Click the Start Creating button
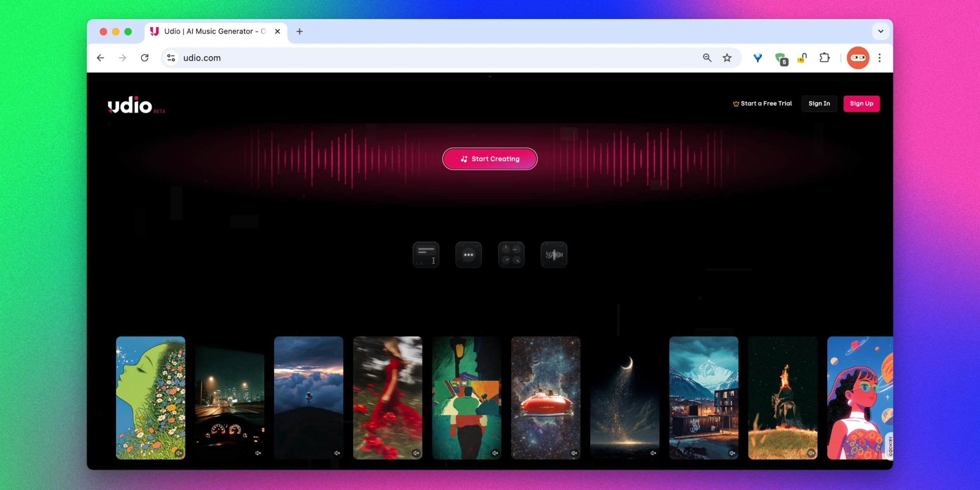Image resolution: width=980 pixels, height=490 pixels. point(490,158)
